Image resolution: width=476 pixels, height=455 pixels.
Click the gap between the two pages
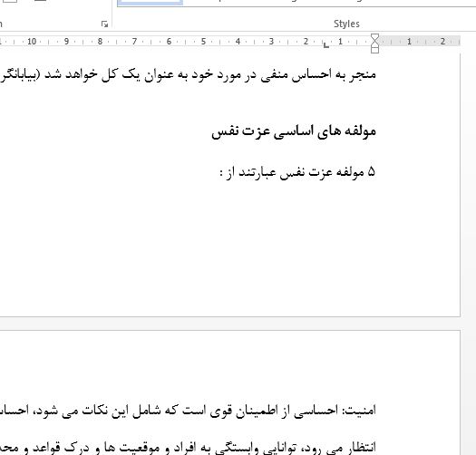pyautogui.click(x=230, y=324)
